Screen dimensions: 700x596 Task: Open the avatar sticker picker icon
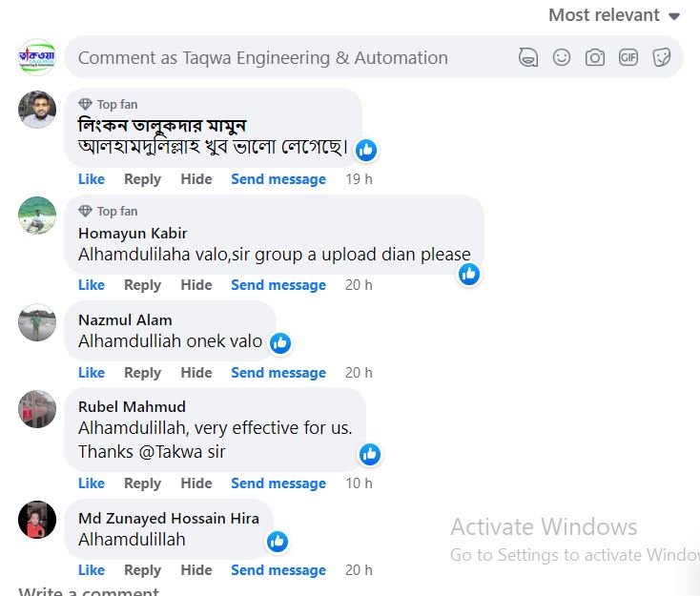[x=528, y=57]
